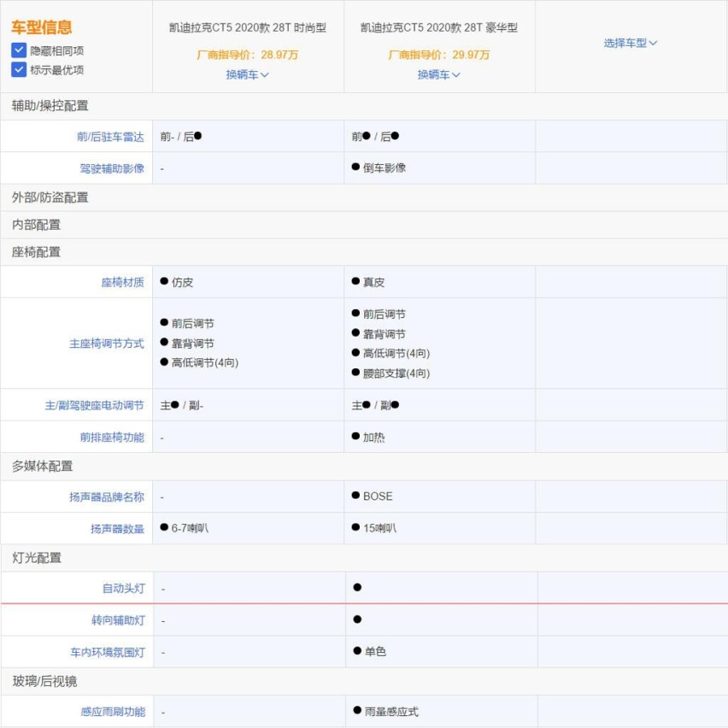The height and width of the screenshot is (728, 728).
Task: Click the 主● / 副● power seat value
Action: coord(375,405)
